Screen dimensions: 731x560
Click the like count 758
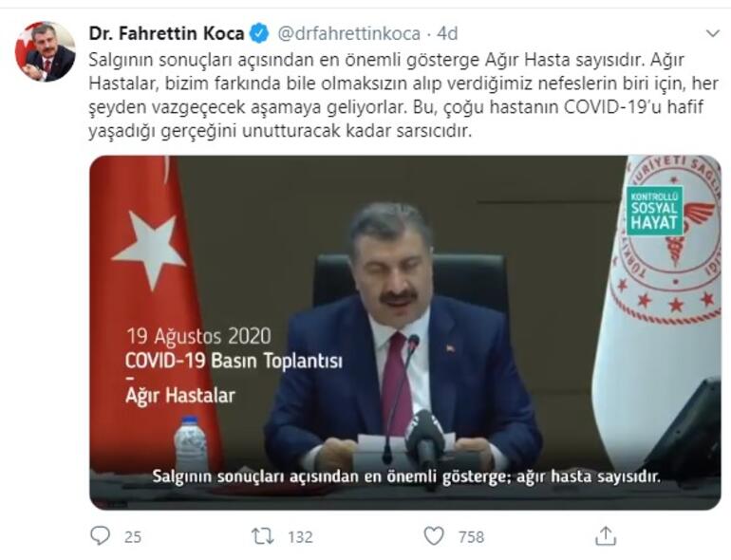[471, 536]
